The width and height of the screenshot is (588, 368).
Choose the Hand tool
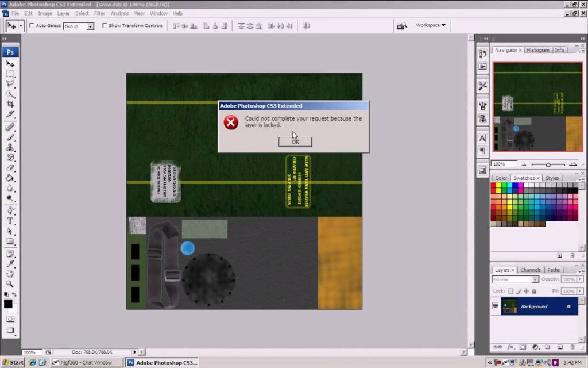[x=10, y=273]
